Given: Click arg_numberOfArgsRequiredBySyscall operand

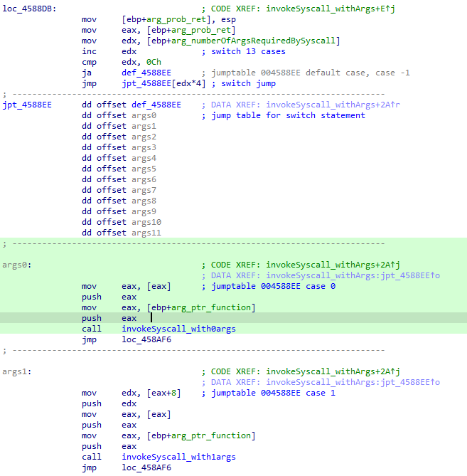Looking at the screenshot, I should coord(253,41).
